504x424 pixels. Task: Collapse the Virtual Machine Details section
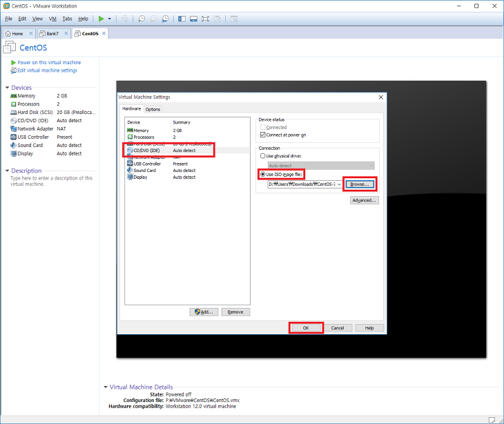point(106,387)
